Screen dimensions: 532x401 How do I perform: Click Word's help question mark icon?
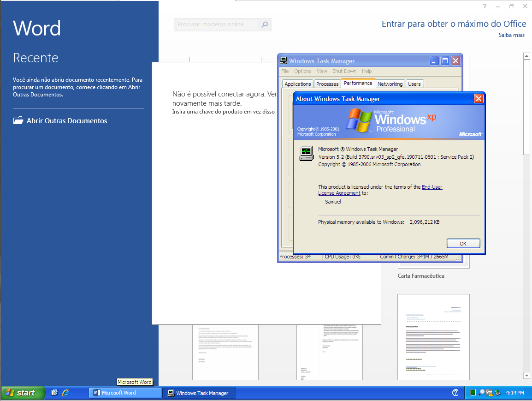pyautogui.click(x=485, y=6)
